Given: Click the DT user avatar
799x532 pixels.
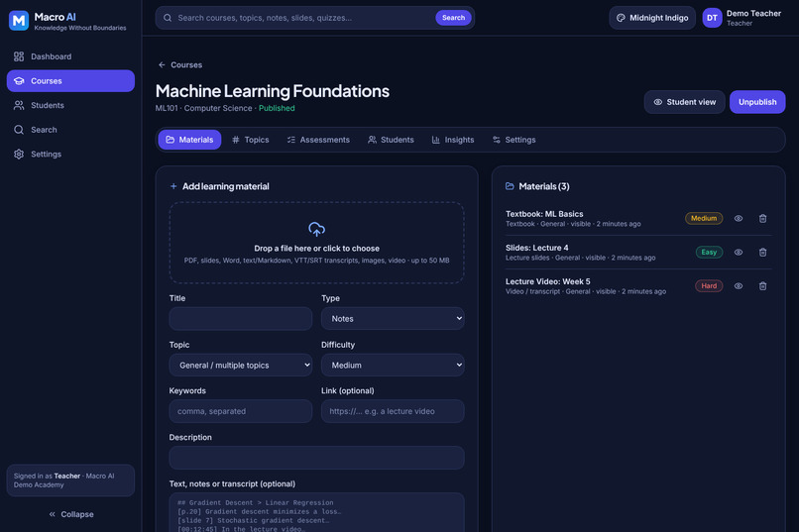Looking at the screenshot, I should [712, 18].
